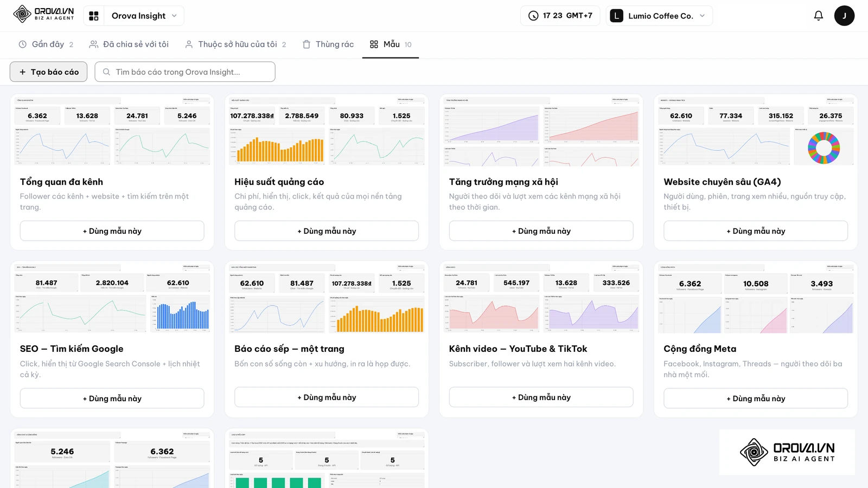Open the Website chuyên sâu (GA4) preview thumbnail

tap(756, 131)
